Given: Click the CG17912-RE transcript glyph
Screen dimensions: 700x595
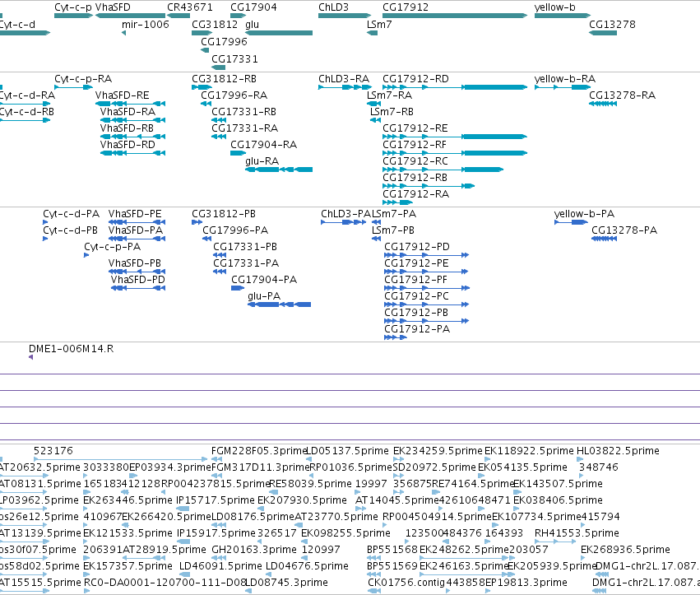Looking at the screenshot, I should (455, 137).
